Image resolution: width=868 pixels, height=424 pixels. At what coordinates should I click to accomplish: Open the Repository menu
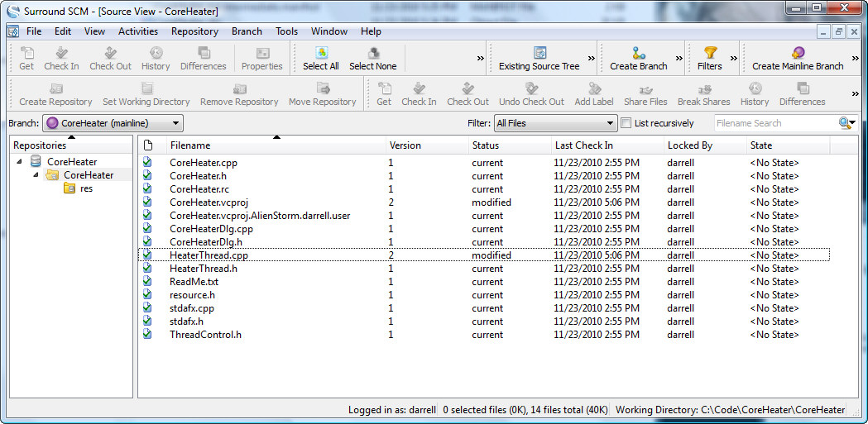194,31
